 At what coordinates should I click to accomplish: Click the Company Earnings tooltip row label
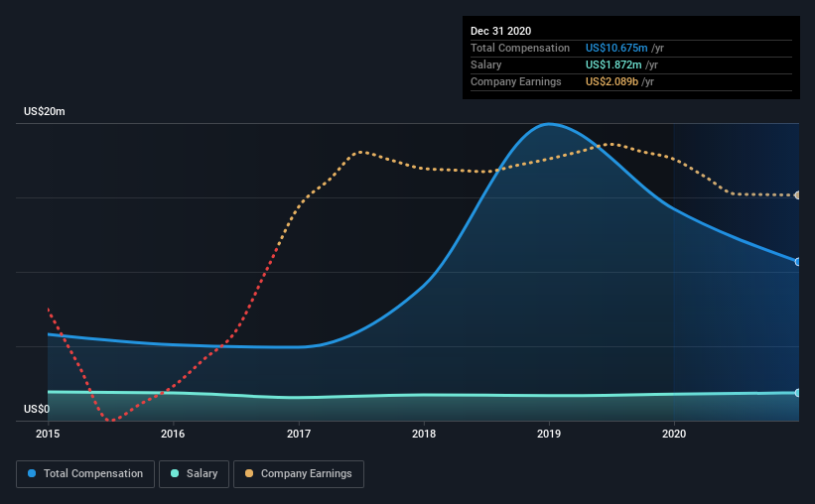coord(515,81)
